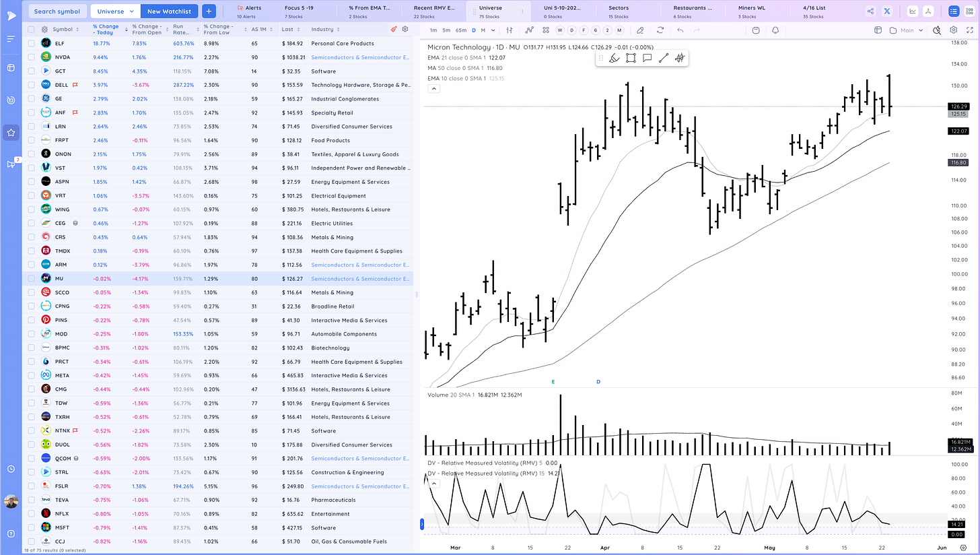The image size is (980, 555).
Task: Open the 4/16 List tab
Action: coord(816,11)
